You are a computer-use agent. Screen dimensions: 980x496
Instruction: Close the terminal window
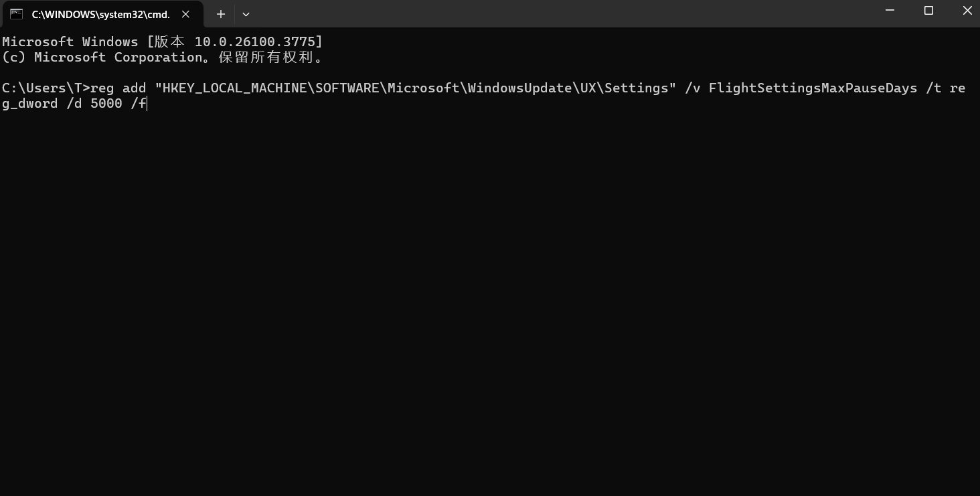click(x=967, y=11)
